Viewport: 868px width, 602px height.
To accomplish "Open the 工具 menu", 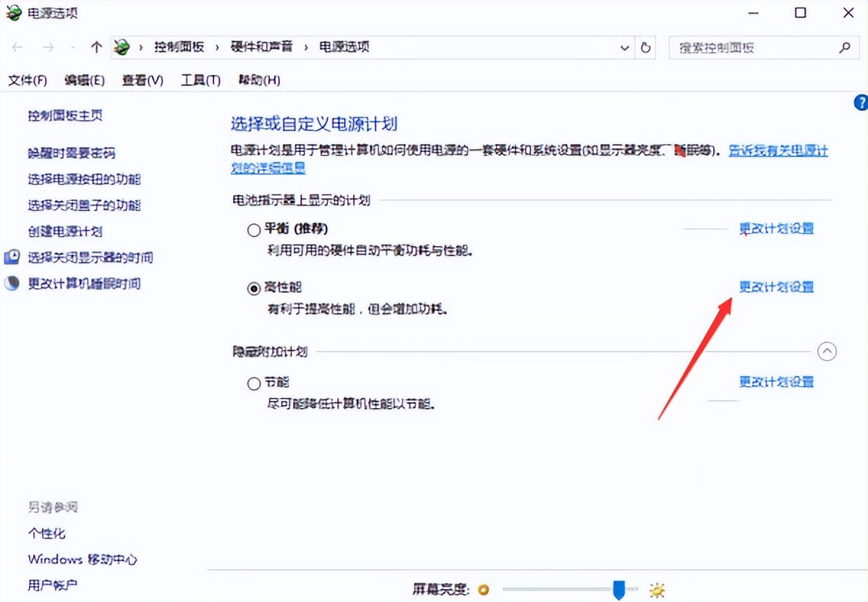I will pyautogui.click(x=200, y=80).
